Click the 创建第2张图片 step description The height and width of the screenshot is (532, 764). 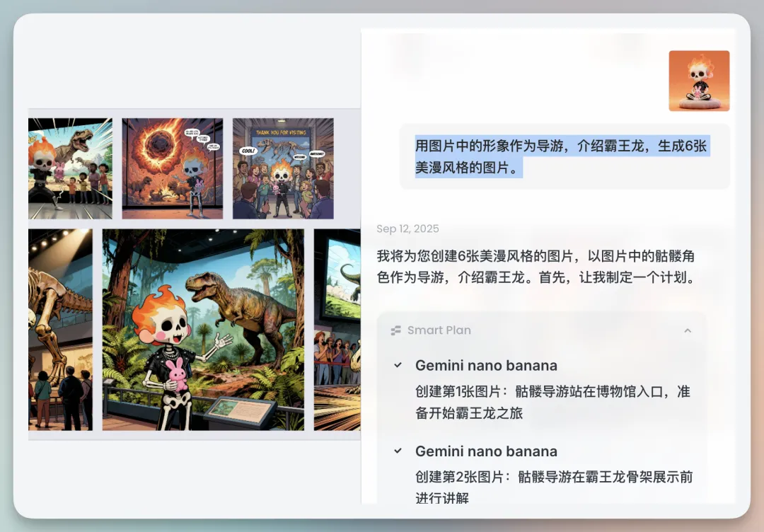(552, 487)
